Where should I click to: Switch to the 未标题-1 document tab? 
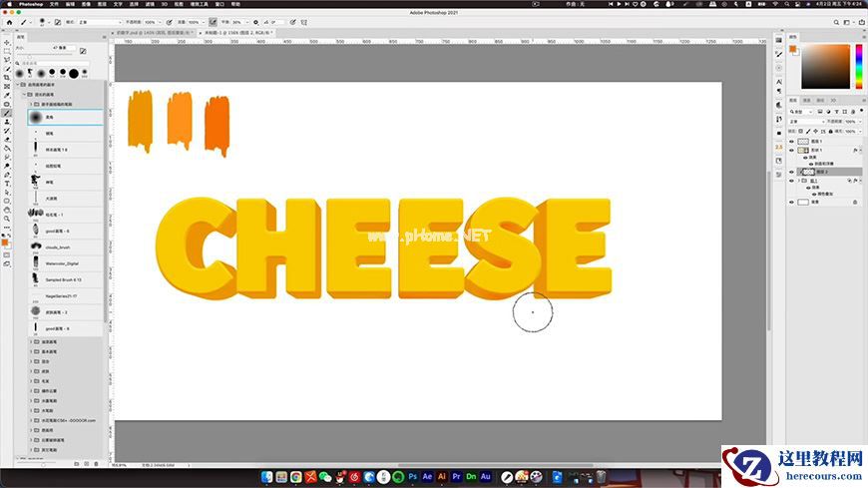238,33
